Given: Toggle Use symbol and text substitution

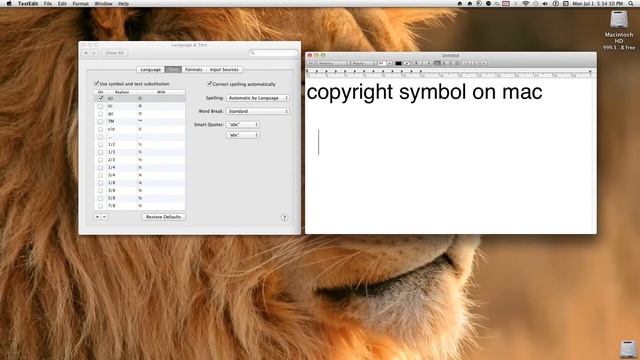Looking at the screenshot, I should [x=97, y=83].
